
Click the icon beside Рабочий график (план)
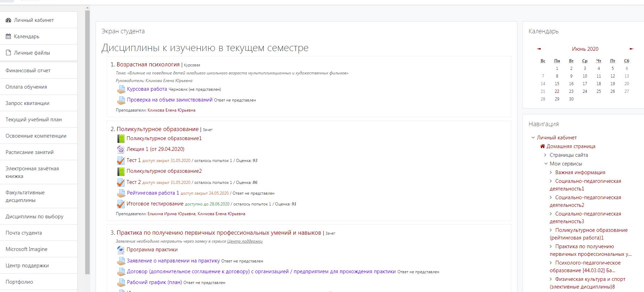121,283
